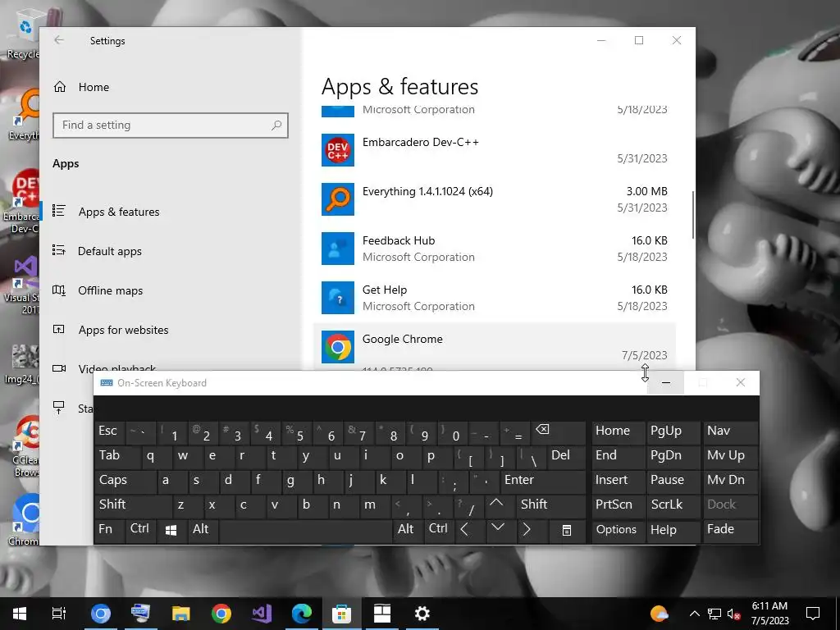Click the Fade key on On-Screen Keyboard
The image size is (840, 630).
729,530
